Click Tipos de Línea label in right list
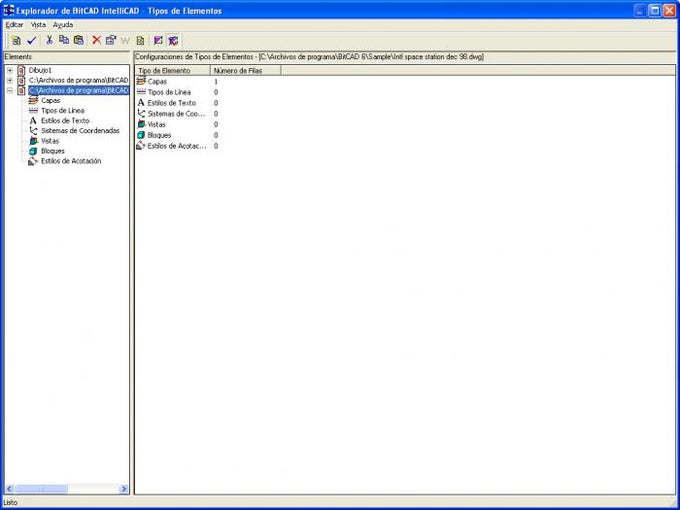 point(169,92)
